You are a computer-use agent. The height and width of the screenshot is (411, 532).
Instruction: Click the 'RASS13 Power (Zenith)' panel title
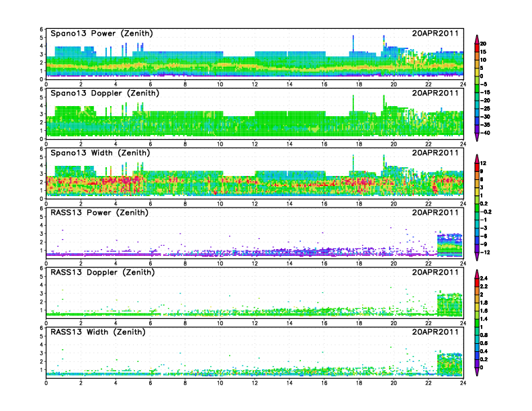[99, 212]
